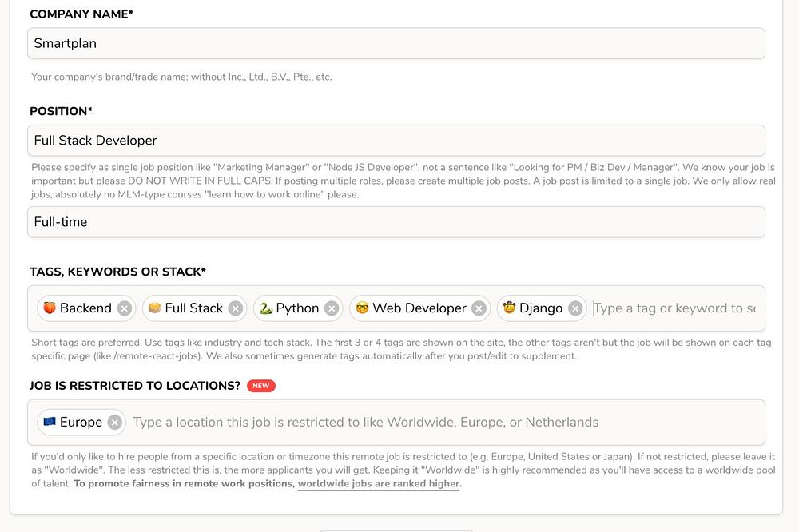Click the COMPANY NAME* label

point(81,14)
